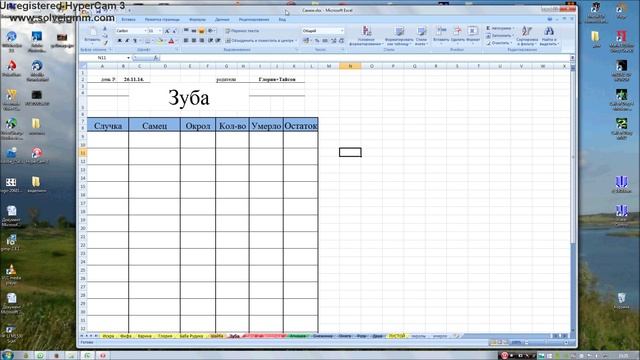Click the Delete cells (Удалить) icon
This screenshot has height=360, width=640.
pos(458,35)
